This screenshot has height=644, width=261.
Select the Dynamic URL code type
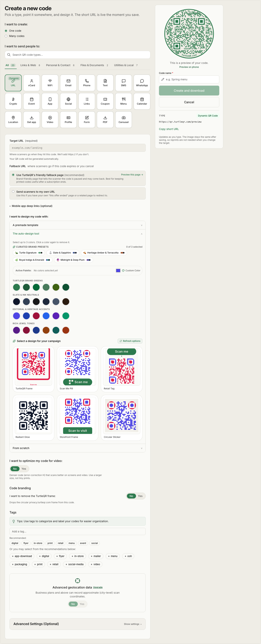coord(13,83)
